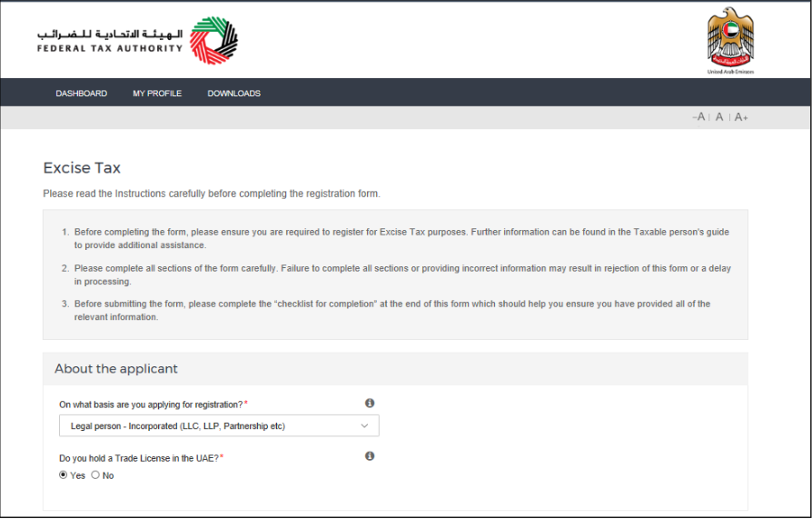This screenshot has height=519, width=812.
Task: Select No for UAE Trade License
Action: [95, 475]
